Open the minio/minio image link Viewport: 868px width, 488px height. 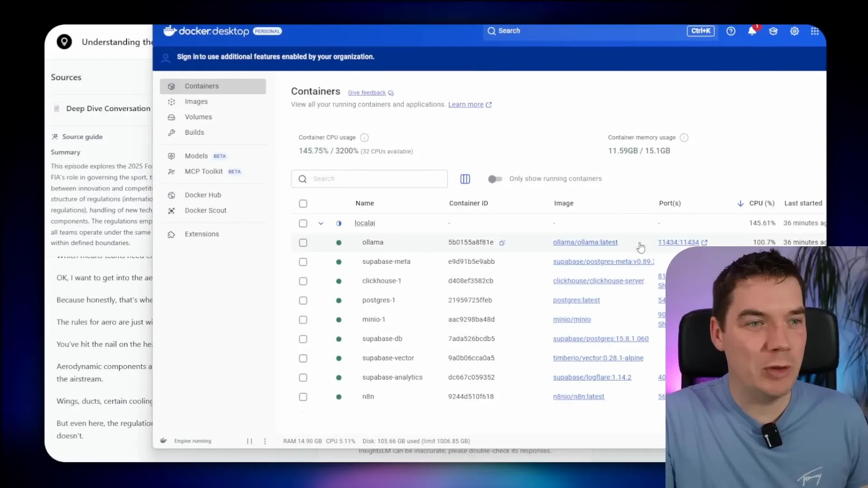(x=571, y=320)
